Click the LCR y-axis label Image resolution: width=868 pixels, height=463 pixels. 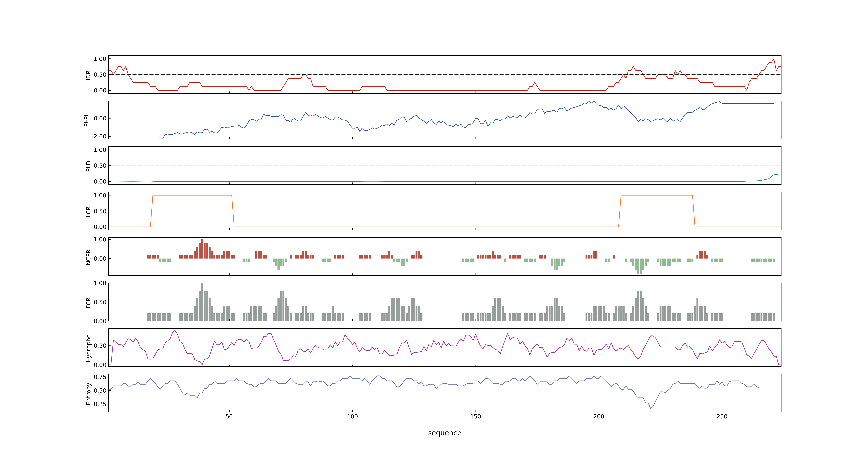(x=88, y=211)
